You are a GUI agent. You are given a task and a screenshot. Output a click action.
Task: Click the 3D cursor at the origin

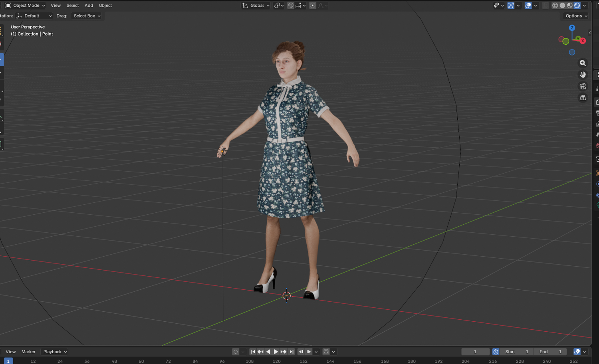click(x=287, y=296)
